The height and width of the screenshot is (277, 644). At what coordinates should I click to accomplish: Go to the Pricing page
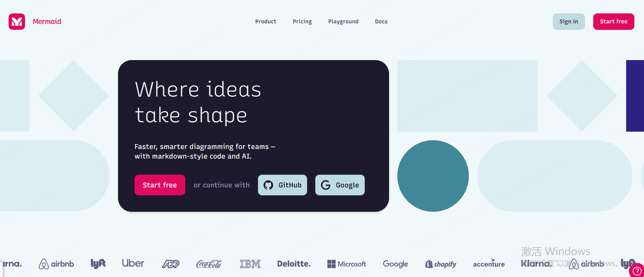point(302,21)
